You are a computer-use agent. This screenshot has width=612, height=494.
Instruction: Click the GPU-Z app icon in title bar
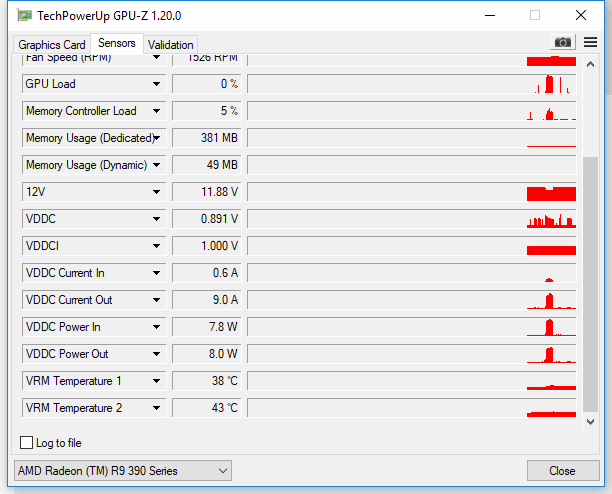tap(24, 16)
